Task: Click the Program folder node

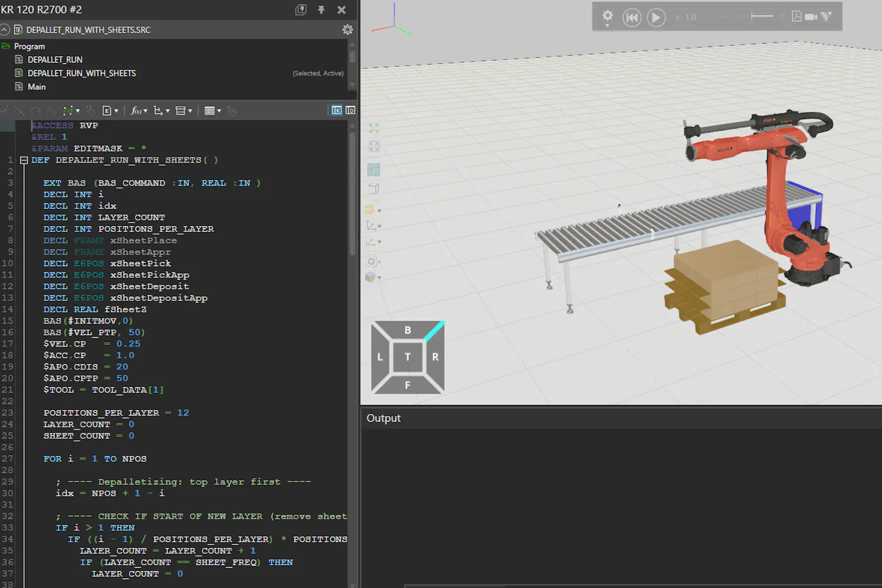Action: pos(29,46)
